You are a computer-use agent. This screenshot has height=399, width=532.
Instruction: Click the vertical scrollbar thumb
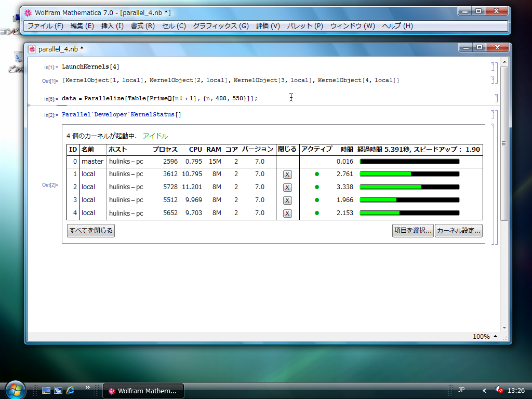tap(504, 143)
